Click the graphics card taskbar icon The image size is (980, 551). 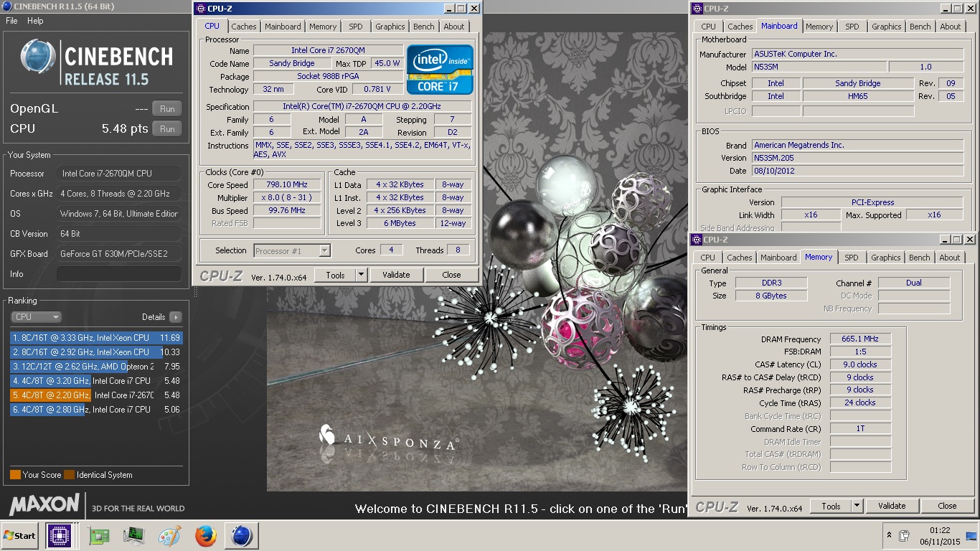pyautogui.click(x=98, y=536)
